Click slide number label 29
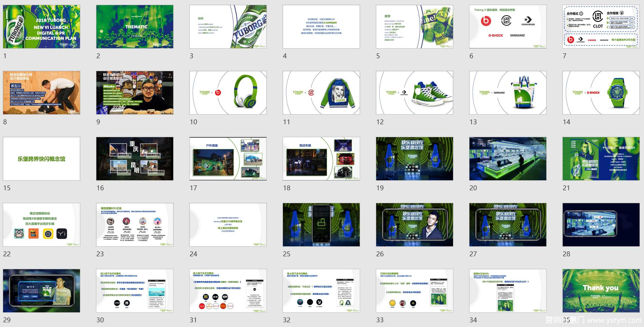This screenshot has height=327, width=644. tap(7, 320)
